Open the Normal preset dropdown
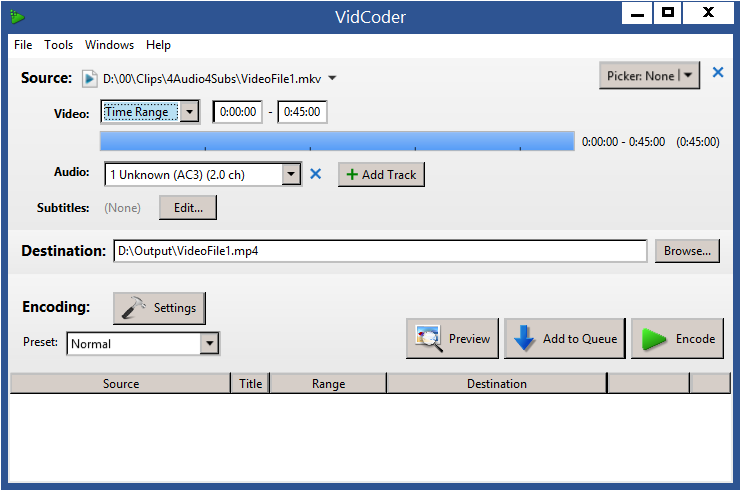 click(143, 344)
